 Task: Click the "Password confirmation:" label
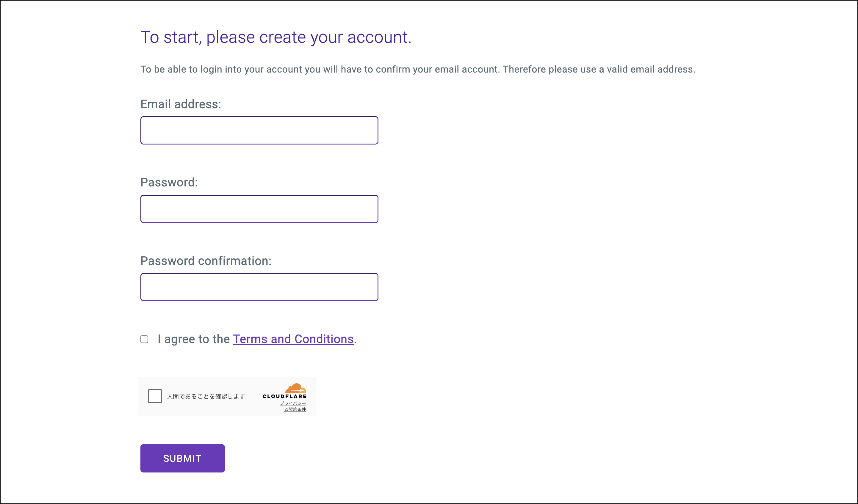[206, 261]
